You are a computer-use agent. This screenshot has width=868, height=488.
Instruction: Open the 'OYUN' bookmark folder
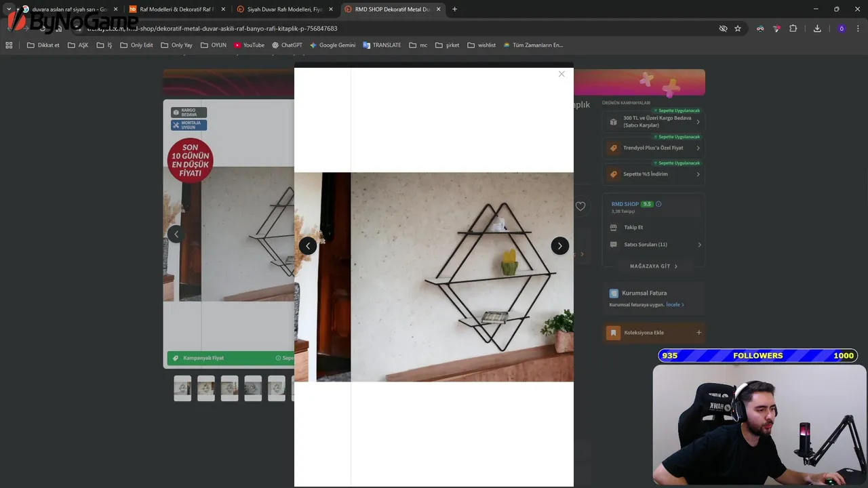coord(214,45)
